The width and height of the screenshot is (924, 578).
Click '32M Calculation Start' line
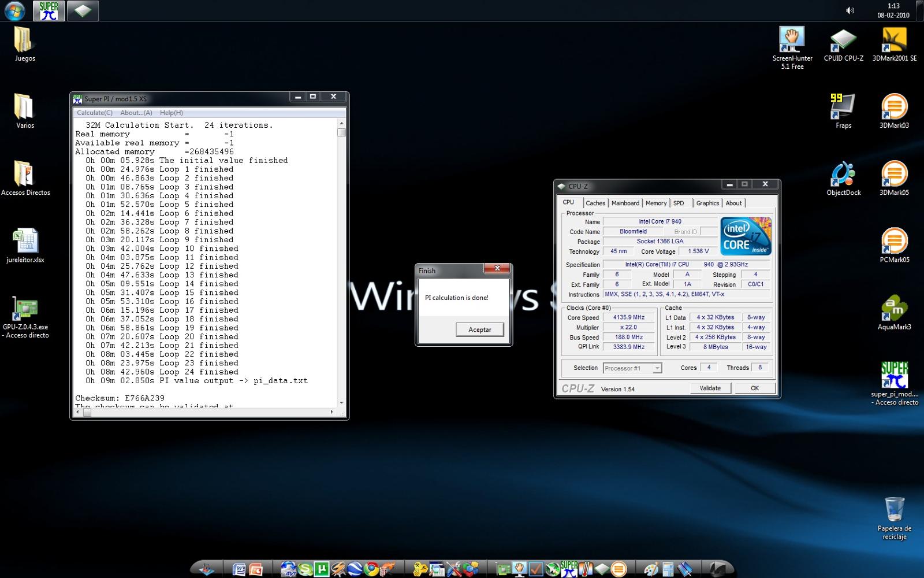click(179, 125)
